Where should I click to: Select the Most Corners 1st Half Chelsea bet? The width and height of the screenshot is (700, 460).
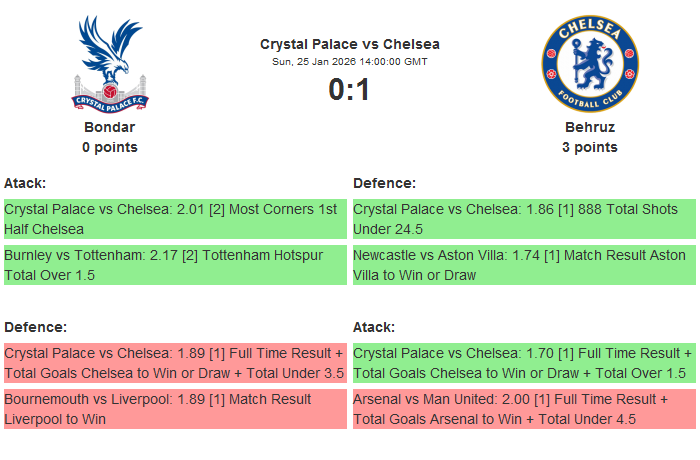pos(175,219)
